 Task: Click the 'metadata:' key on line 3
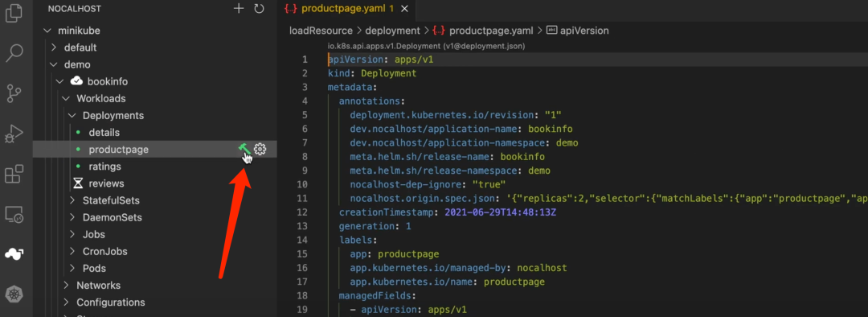[x=352, y=87]
